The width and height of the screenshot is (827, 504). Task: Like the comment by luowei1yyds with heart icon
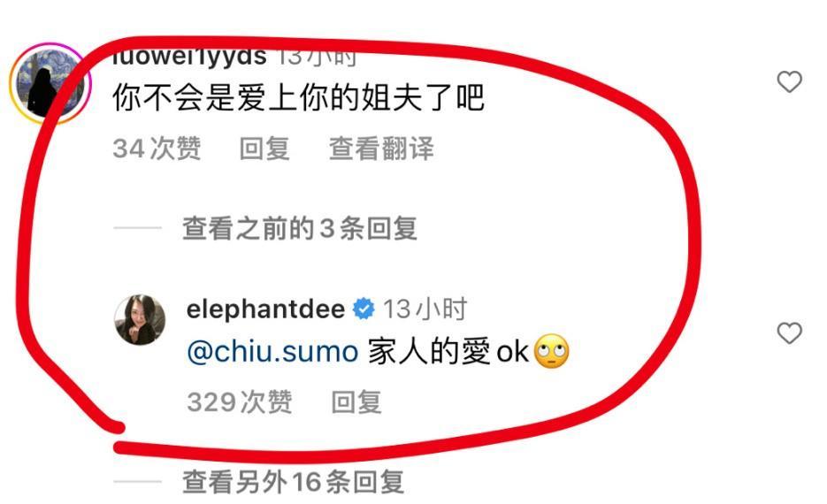pyautogui.click(x=789, y=81)
